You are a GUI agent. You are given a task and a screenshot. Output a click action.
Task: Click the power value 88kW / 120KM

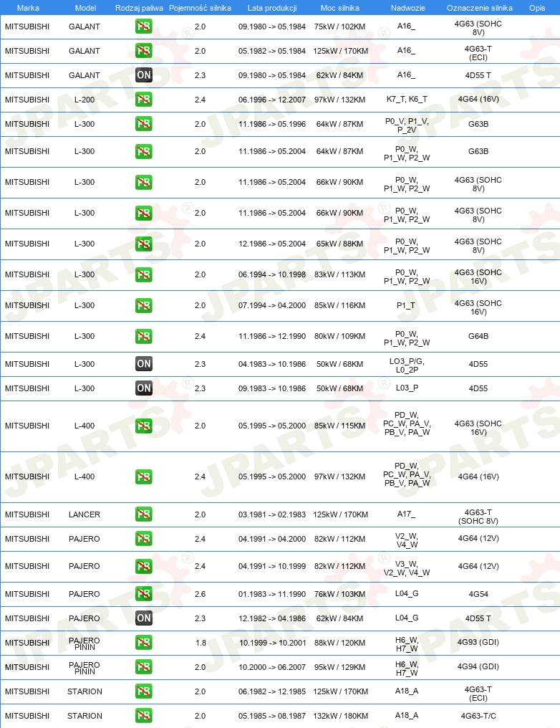[x=339, y=643]
